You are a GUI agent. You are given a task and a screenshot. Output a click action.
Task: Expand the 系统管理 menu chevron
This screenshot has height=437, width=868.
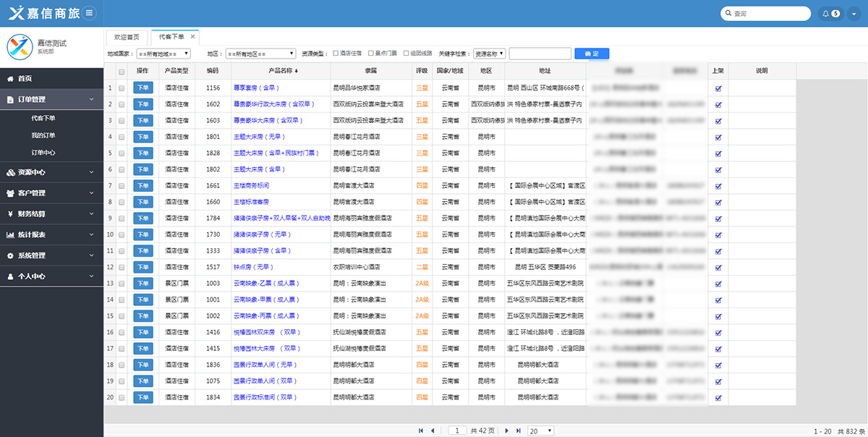(x=91, y=255)
